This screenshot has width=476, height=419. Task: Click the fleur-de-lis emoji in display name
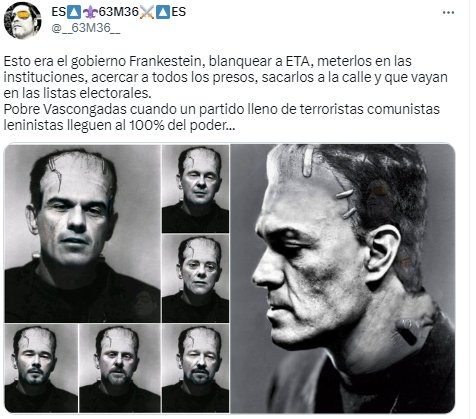tap(90, 12)
